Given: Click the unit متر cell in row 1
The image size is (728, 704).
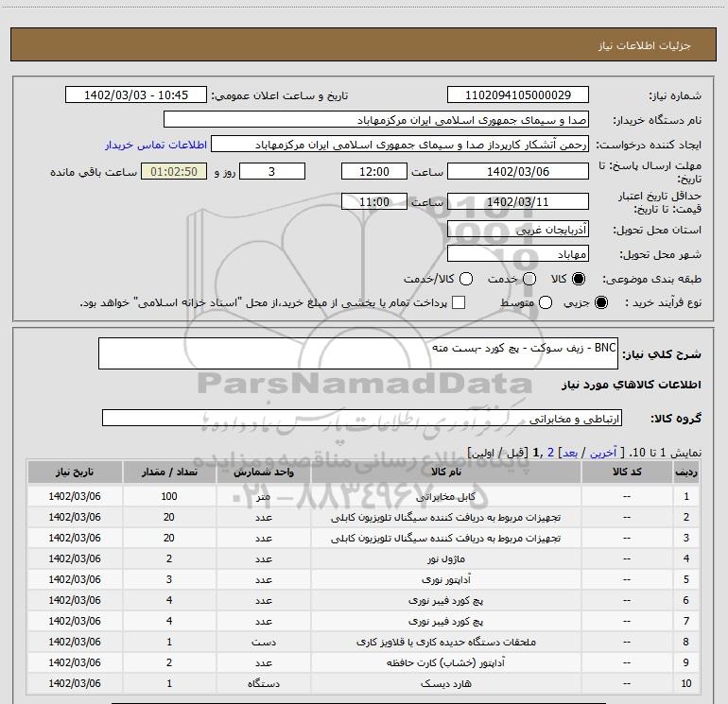Looking at the screenshot, I should 263,496.
